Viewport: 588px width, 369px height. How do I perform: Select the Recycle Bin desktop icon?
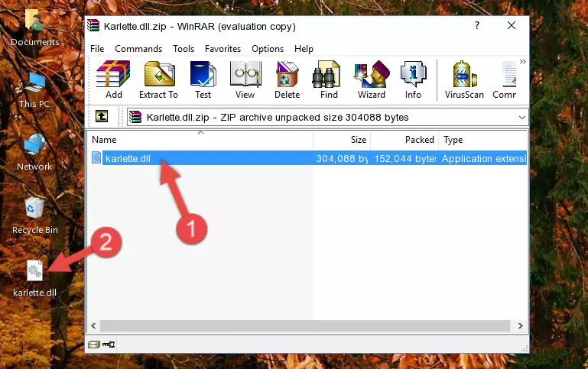34,216
